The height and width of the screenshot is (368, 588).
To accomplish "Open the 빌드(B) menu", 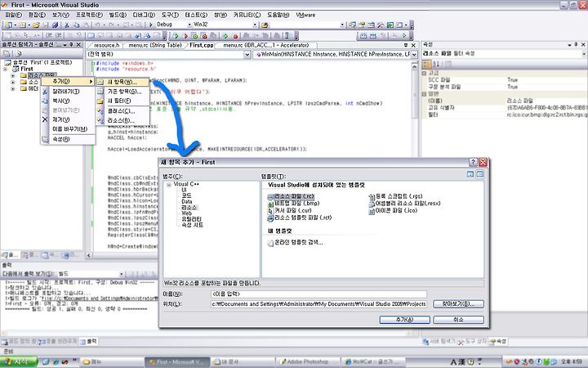I will pos(118,15).
